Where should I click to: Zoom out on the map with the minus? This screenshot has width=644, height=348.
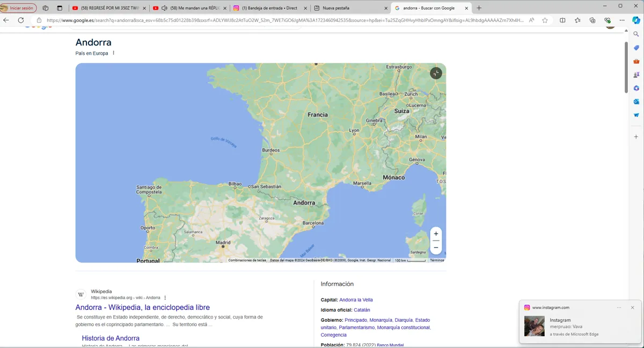coord(436,248)
